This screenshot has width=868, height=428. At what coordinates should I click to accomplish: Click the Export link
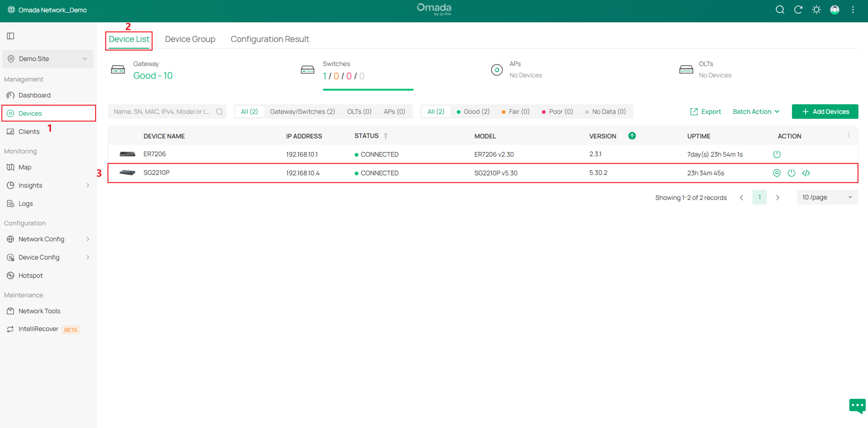pos(706,112)
